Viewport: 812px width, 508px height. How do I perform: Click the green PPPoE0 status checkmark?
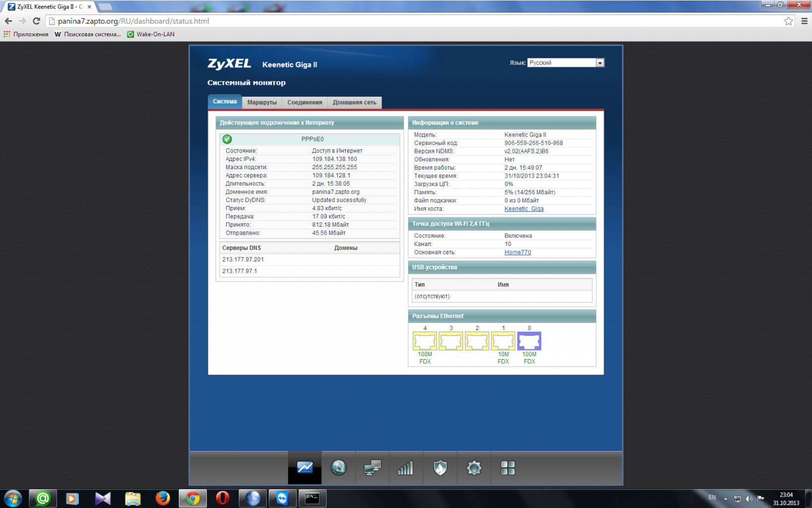pos(227,139)
